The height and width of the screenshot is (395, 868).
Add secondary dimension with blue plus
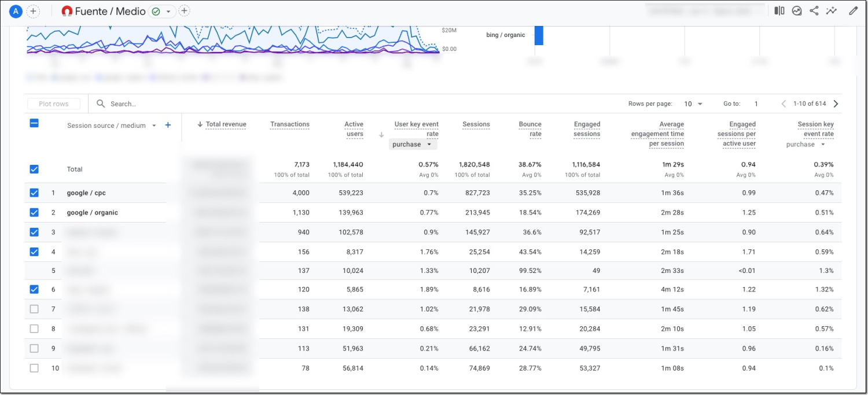tap(168, 125)
